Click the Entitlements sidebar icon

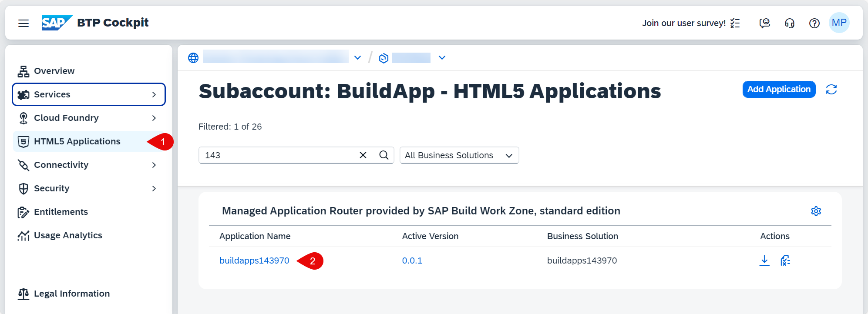point(24,212)
